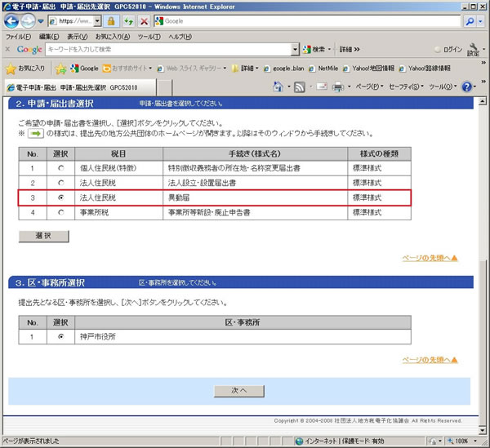
Task: Click the 選択 button
Action: [44, 236]
